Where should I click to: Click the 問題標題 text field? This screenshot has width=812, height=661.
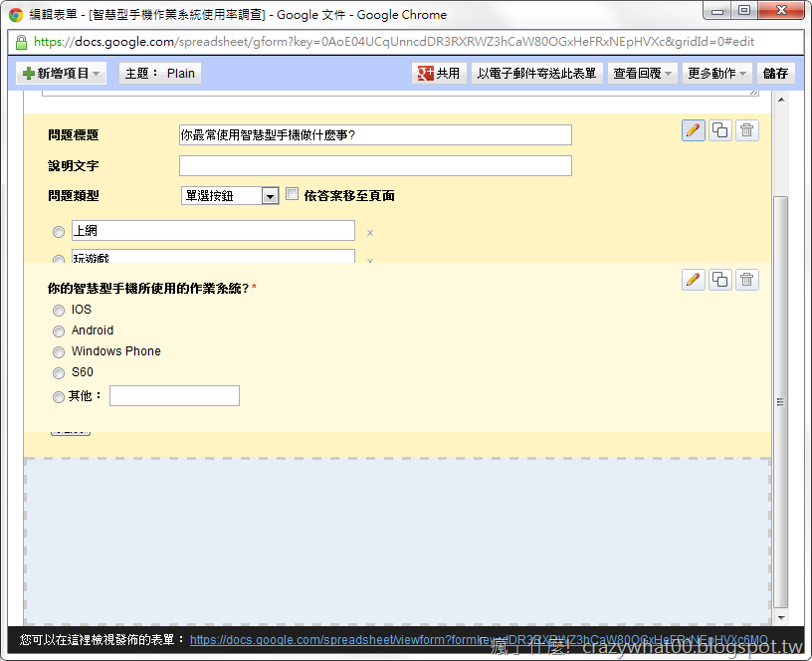375,135
